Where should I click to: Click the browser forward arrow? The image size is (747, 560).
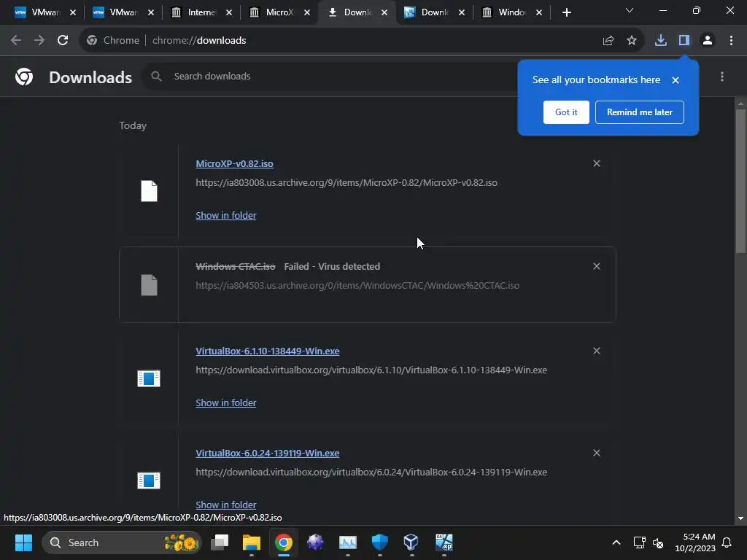click(x=39, y=41)
